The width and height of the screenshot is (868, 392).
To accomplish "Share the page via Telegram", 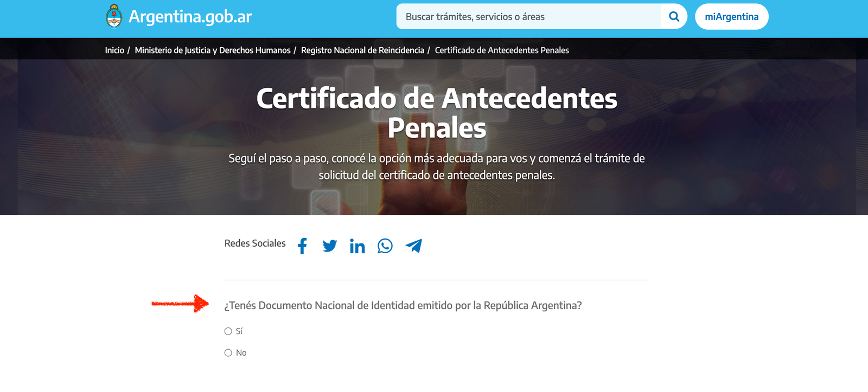I will coord(413,246).
